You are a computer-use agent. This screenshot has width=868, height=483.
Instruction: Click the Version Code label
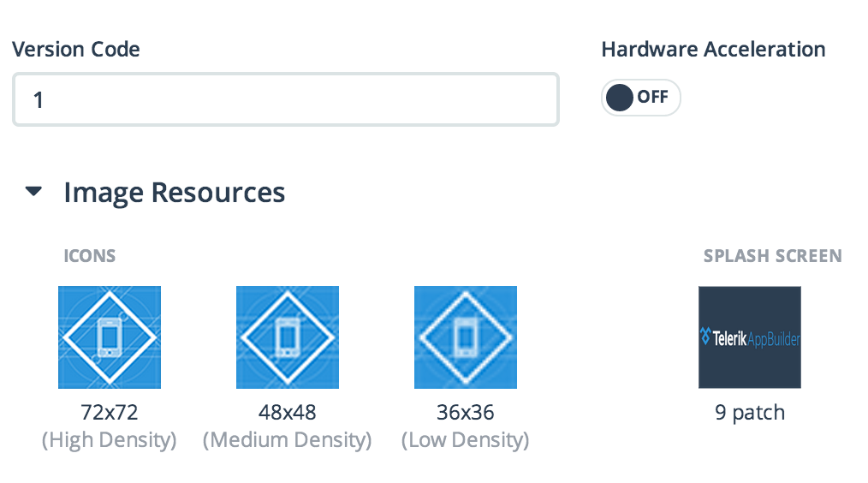point(76,49)
